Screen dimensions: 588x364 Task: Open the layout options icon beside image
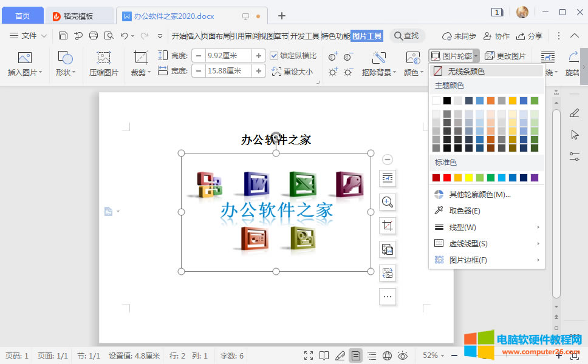(x=388, y=178)
